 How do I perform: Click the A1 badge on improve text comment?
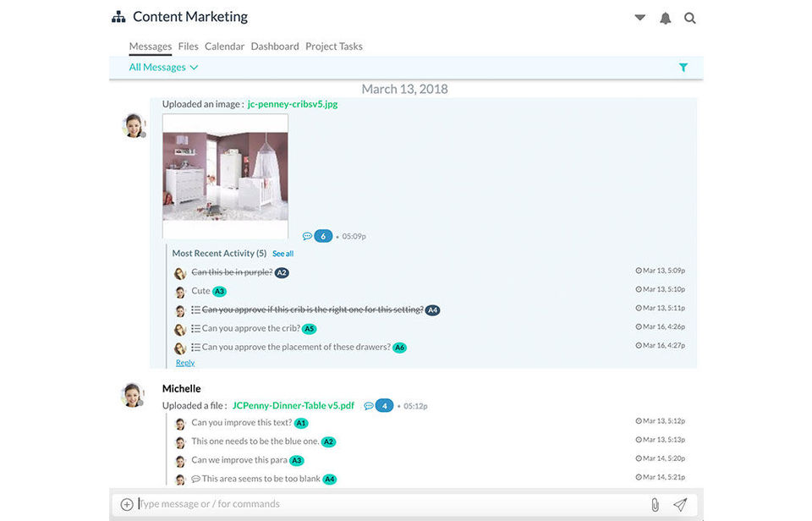(x=301, y=423)
